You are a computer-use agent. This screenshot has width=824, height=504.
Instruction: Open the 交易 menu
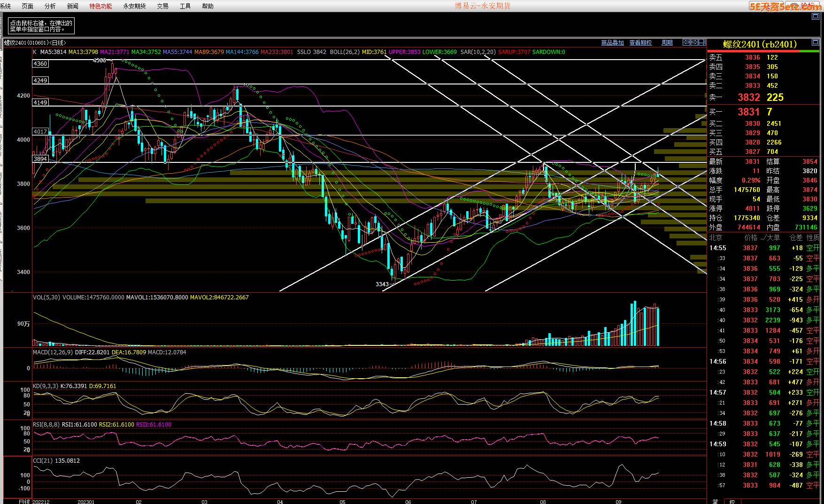[x=162, y=6]
